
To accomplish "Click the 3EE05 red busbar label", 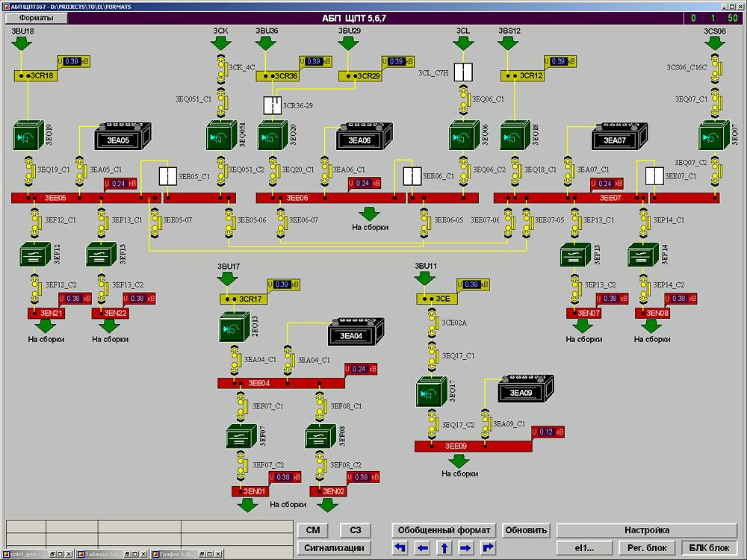I will tap(55, 198).
